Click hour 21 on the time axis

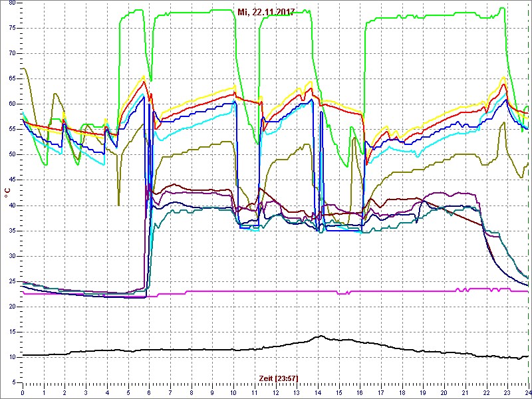465,393
